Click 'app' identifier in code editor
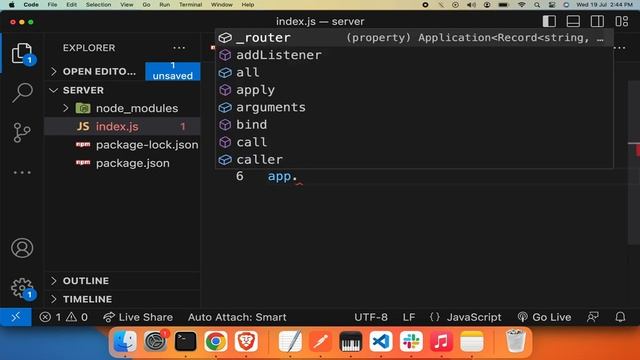This screenshot has width=640, height=360. 280,176
